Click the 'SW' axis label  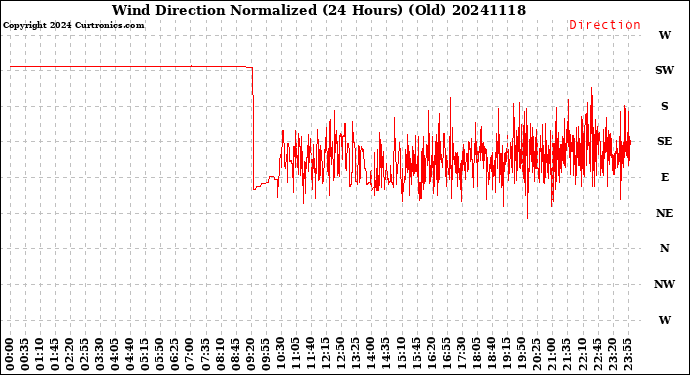point(664,70)
